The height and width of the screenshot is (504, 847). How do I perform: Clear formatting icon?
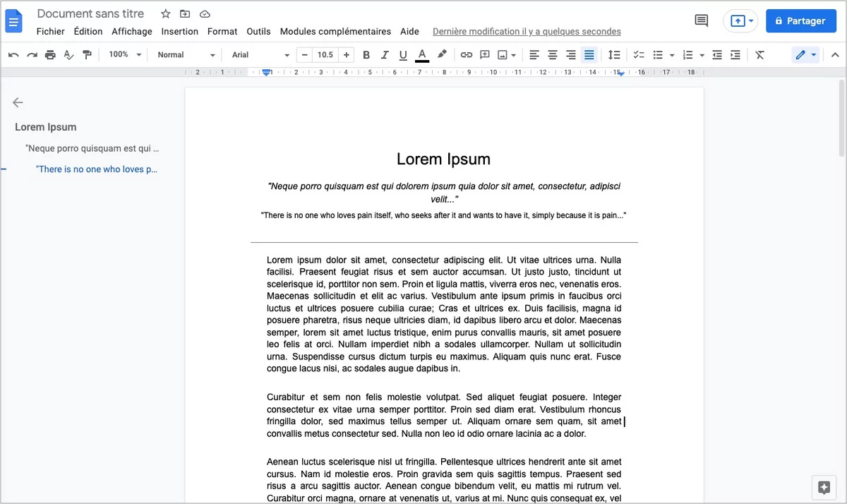point(759,54)
